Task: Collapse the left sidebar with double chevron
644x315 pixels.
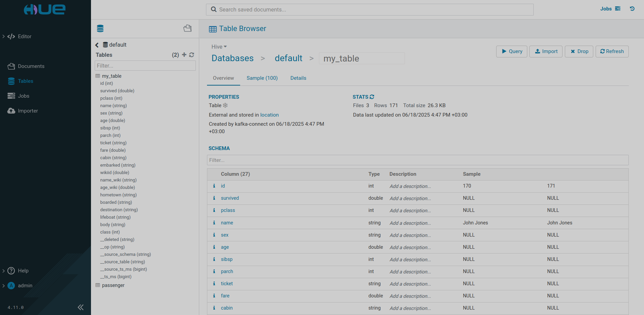Action: pos(80,307)
